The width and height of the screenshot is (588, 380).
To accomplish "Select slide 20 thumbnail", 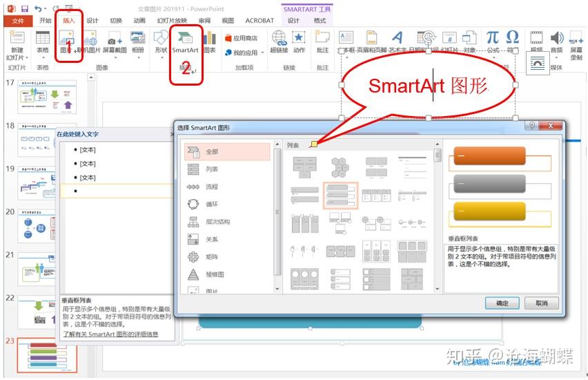I will [37, 225].
